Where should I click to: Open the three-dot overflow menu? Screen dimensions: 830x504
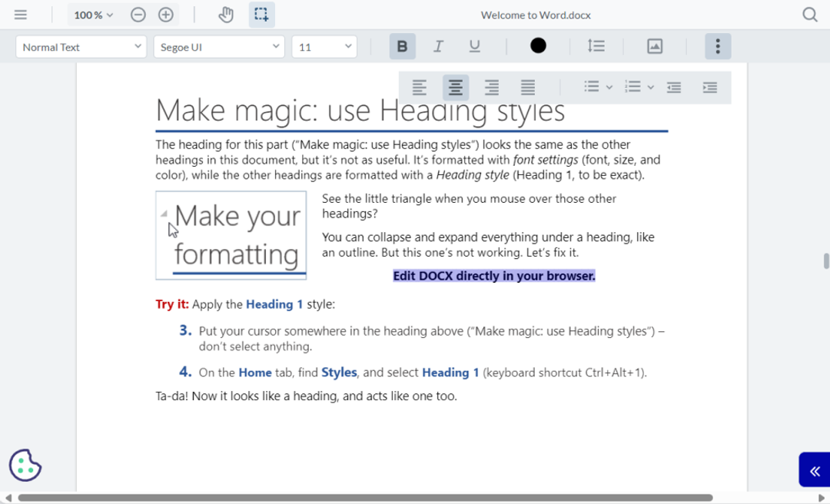[x=718, y=46]
